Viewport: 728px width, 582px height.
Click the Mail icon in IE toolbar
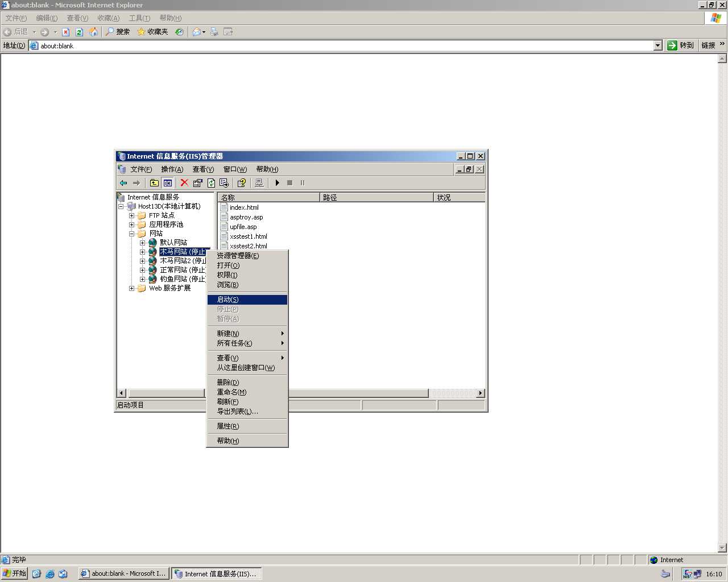click(x=196, y=32)
